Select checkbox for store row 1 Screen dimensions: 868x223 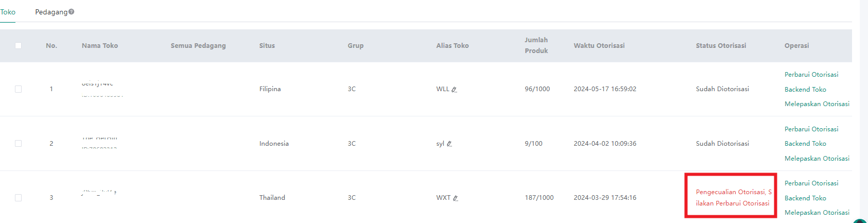coord(19,89)
